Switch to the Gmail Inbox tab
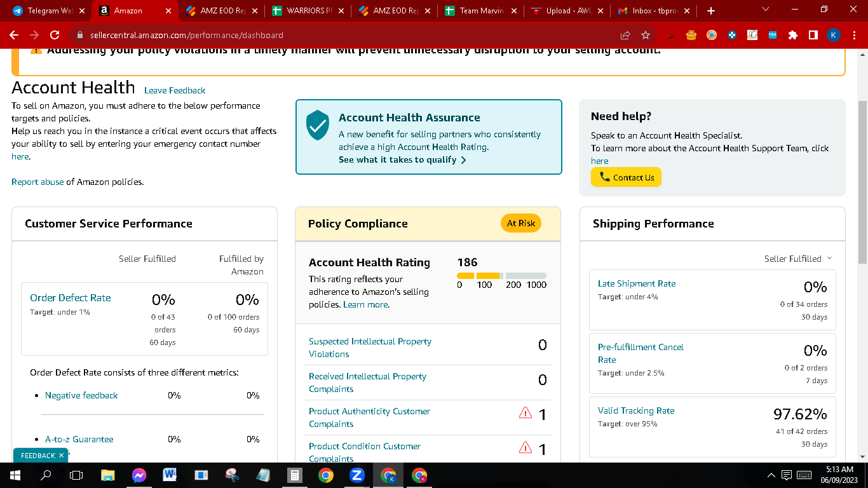Image resolution: width=868 pixels, height=488 pixels. tap(654, 11)
